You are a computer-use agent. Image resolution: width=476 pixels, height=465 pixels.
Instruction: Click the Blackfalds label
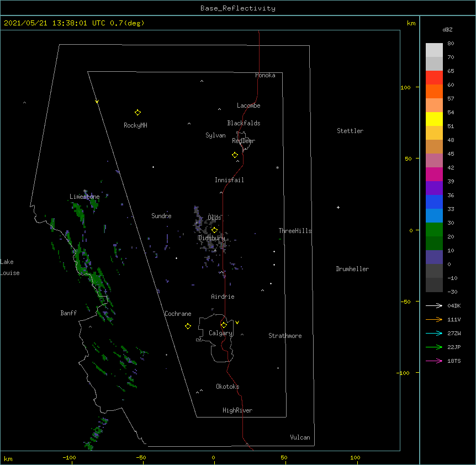click(x=244, y=123)
